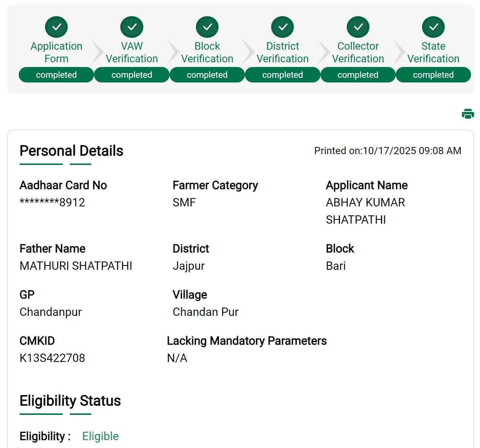
Task: Click completed badge under Application Form
Action: coord(57,75)
